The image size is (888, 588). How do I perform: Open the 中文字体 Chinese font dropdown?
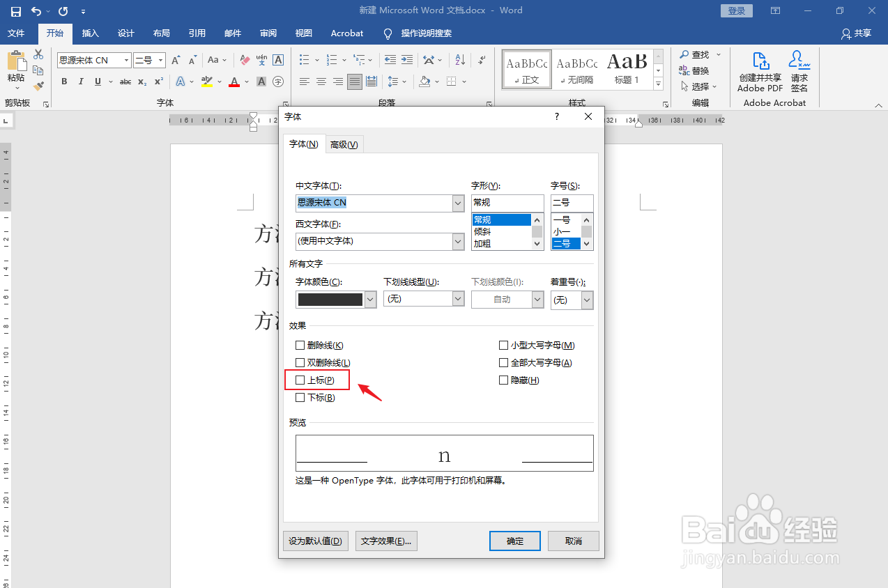[x=458, y=203]
